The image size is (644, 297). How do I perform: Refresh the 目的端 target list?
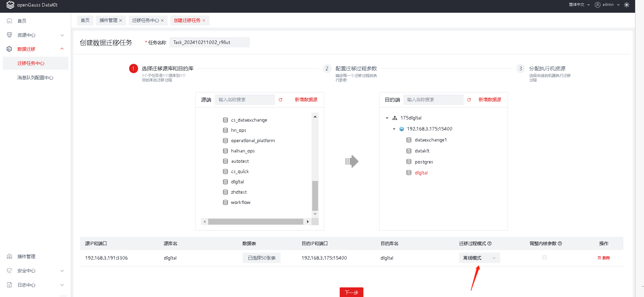click(469, 100)
